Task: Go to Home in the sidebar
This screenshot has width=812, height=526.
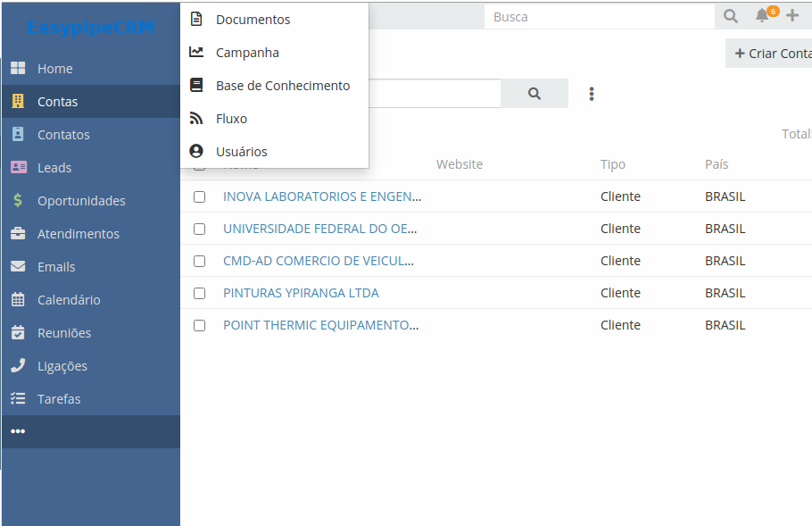Action: (x=91, y=69)
